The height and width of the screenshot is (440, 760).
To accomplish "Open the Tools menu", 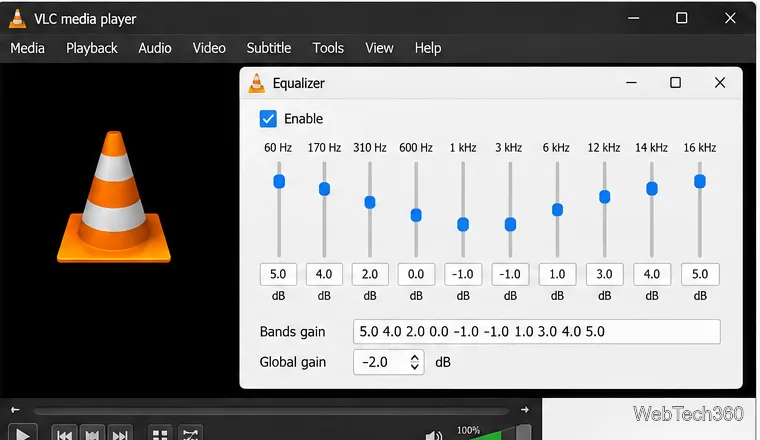I will click(x=328, y=48).
